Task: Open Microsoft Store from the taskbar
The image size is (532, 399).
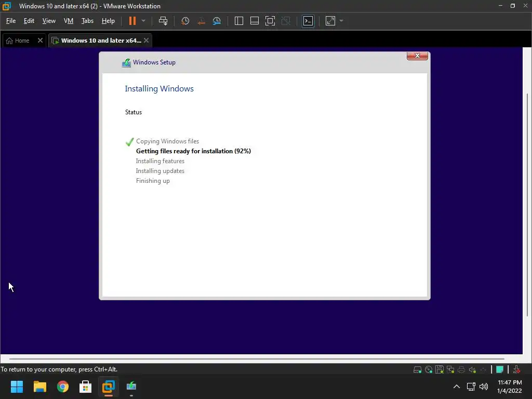Action: tap(86, 387)
